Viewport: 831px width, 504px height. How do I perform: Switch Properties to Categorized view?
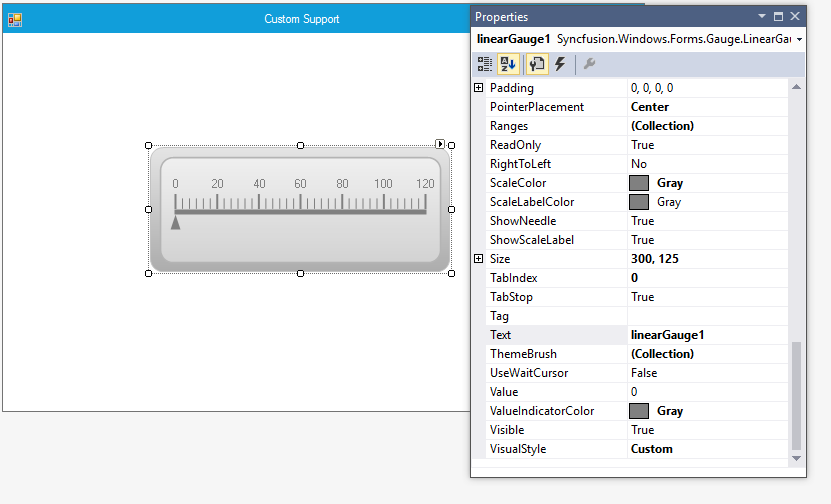[484, 64]
